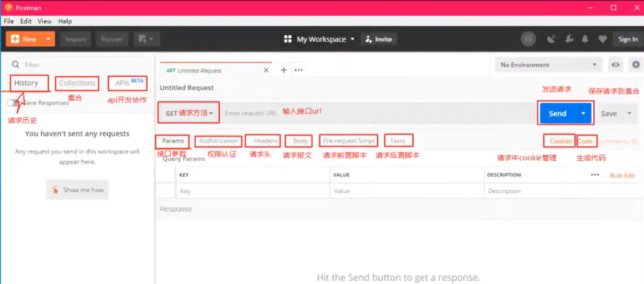Open the No Environment dropdown
Screen dimensions: 644x284
[548, 65]
